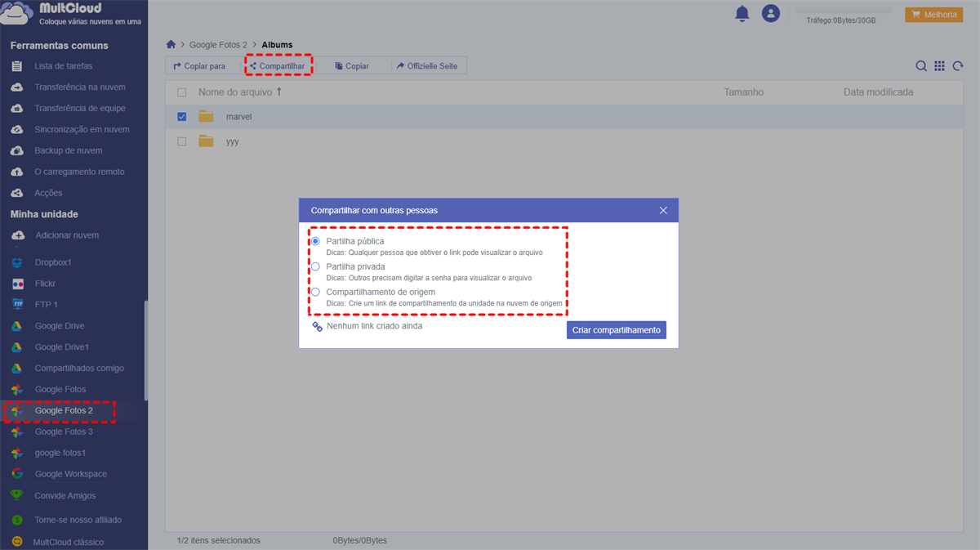Click the Flickr icon in sidebar

17,284
